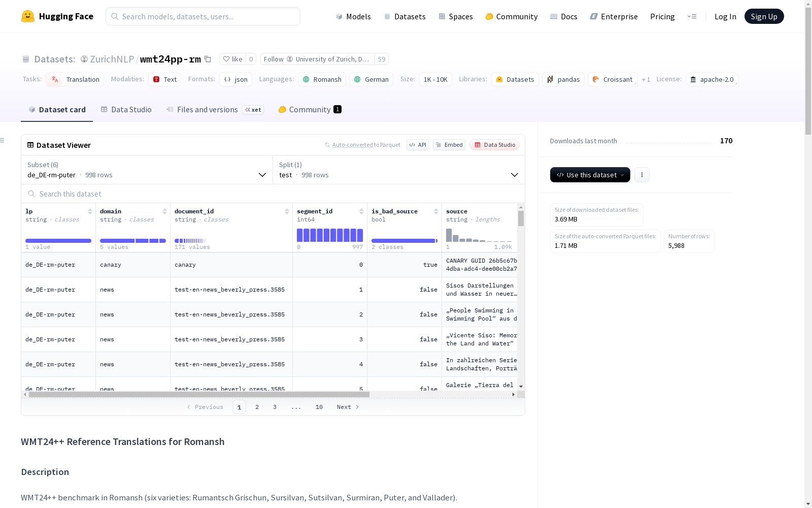The image size is (812, 508).
Task: Open the three-dot dataset options menu
Action: tap(642, 175)
